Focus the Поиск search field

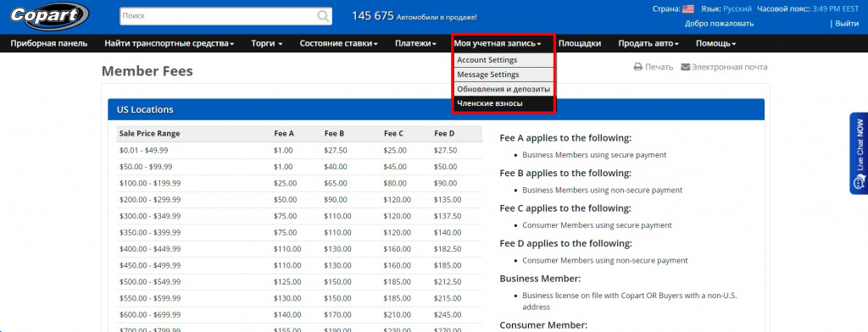coord(225,16)
